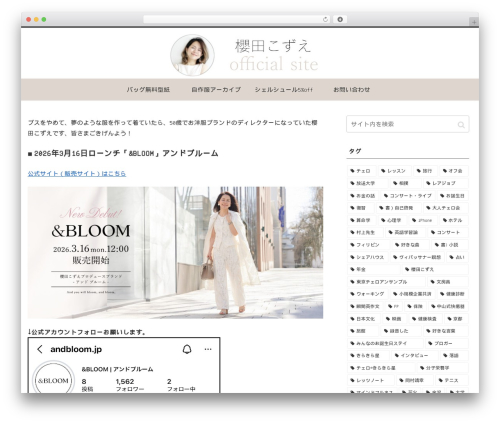Select the チェロ tag
The height and width of the screenshot is (423, 500).
tap(362, 171)
